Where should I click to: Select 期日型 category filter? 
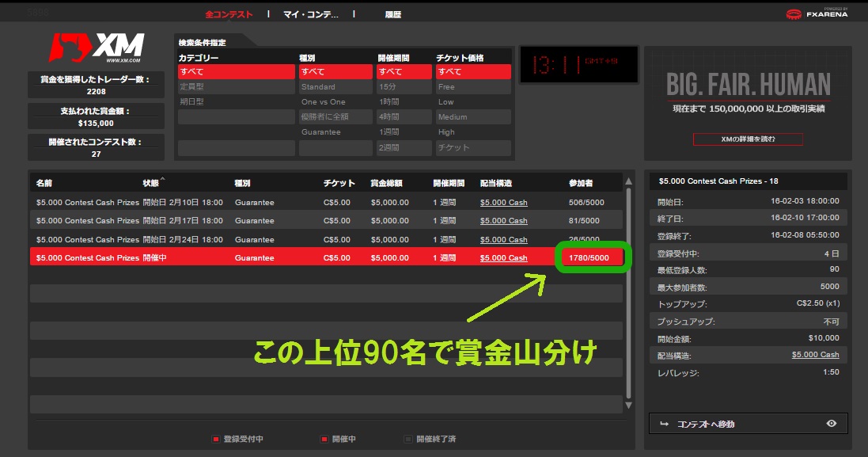coord(237,102)
